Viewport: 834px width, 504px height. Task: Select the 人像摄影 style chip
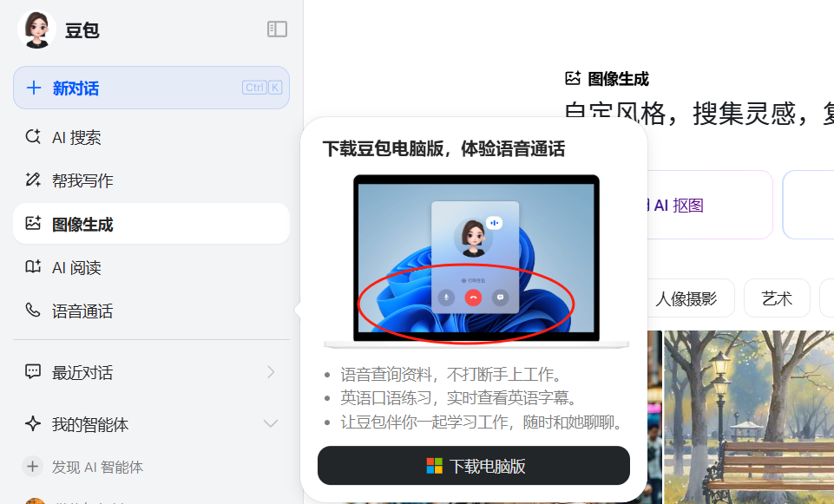point(691,298)
